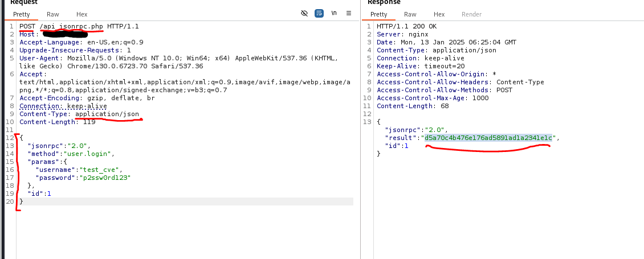Viewport: 644px width, 259px height.
Task: Click the POST method in request line
Action: pyautogui.click(x=27, y=26)
